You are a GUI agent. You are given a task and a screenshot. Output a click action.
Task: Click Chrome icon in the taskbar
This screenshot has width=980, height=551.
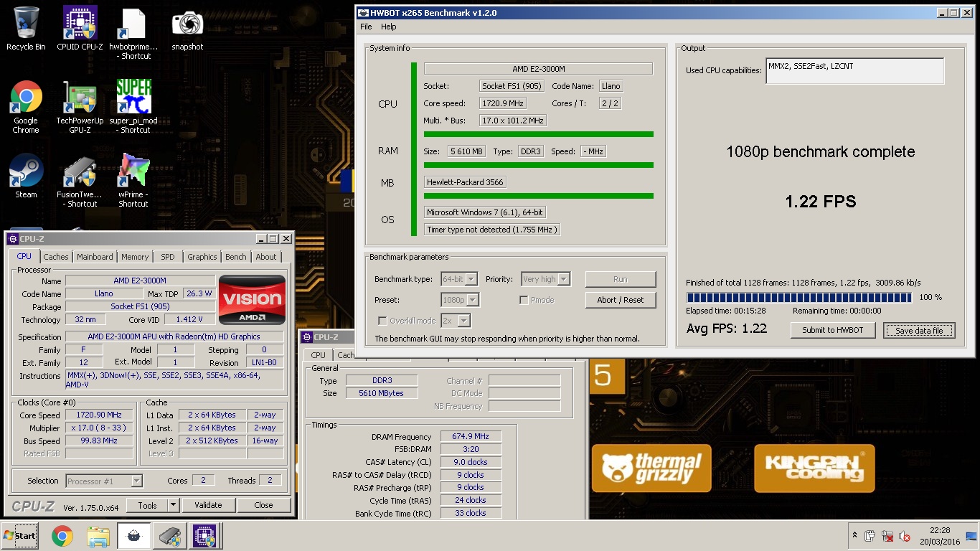(x=62, y=536)
